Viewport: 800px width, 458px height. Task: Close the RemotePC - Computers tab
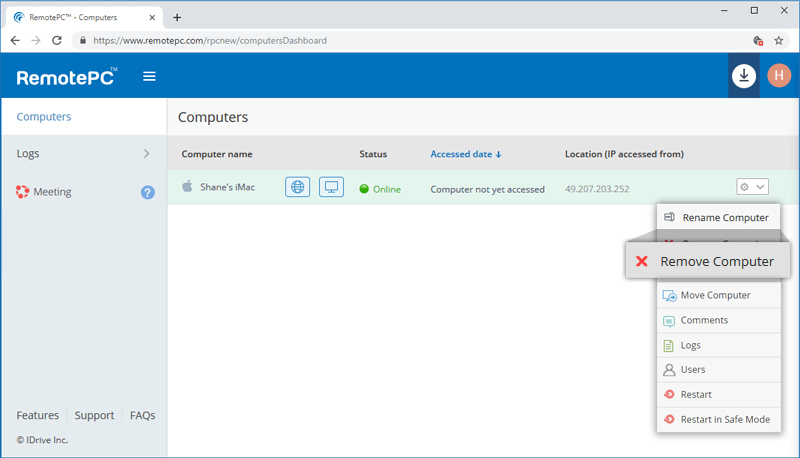[x=152, y=17]
